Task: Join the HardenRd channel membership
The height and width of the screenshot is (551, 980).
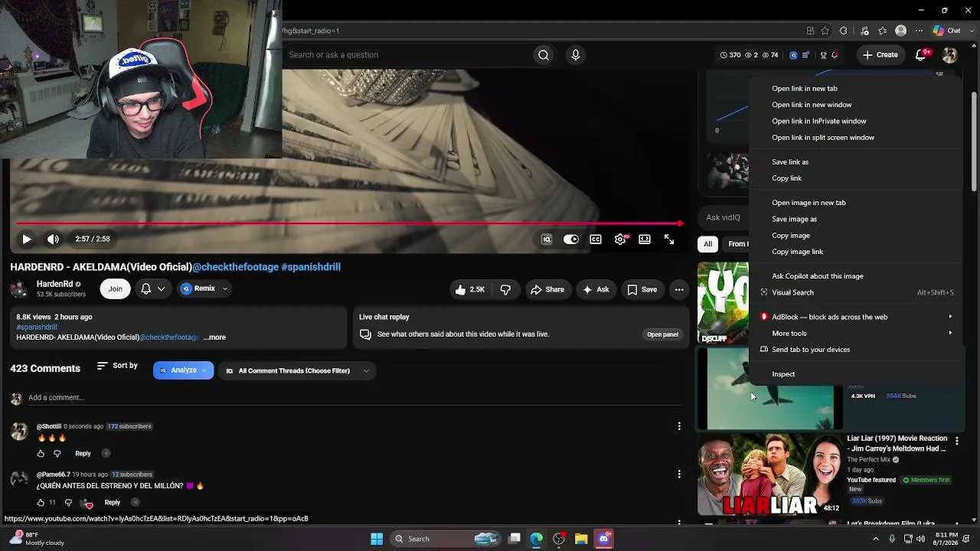Action: 115,289
